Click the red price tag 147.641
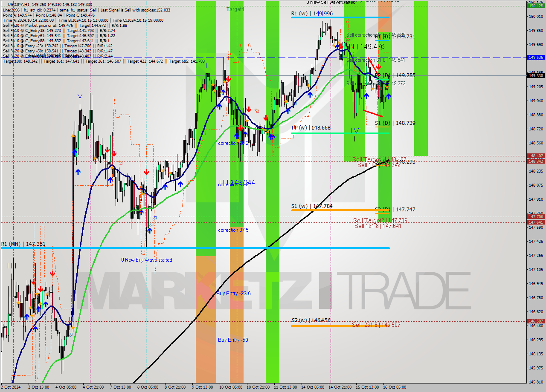The height and width of the screenshot is (392, 546). click(x=535, y=222)
